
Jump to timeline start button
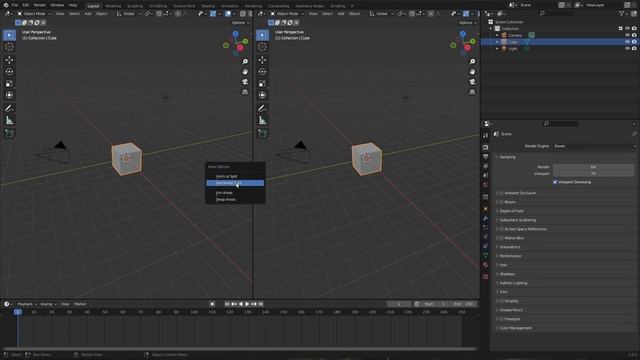coord(227,304)
